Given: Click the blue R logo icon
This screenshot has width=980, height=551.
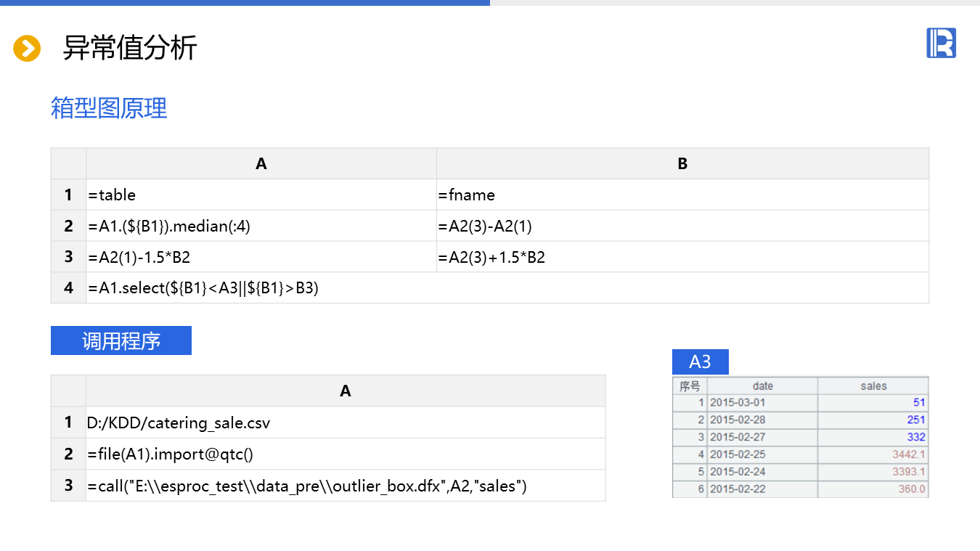Looking at the screenshot, I should pos(941,43).
